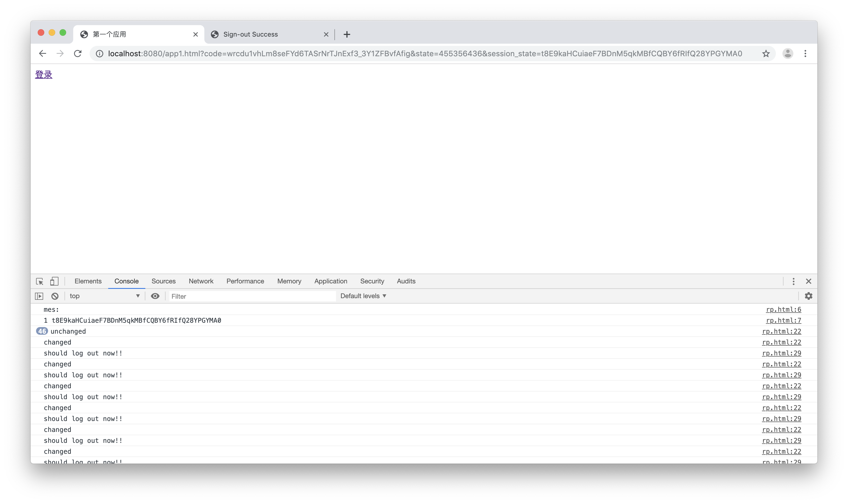Open the DevTools customize three-dot menu

[x=793, y=281]
